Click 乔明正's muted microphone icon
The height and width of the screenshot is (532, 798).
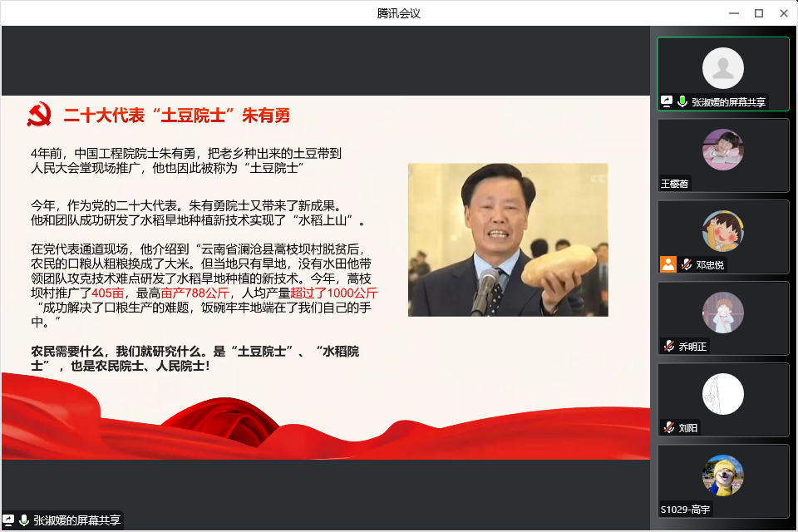668,346
